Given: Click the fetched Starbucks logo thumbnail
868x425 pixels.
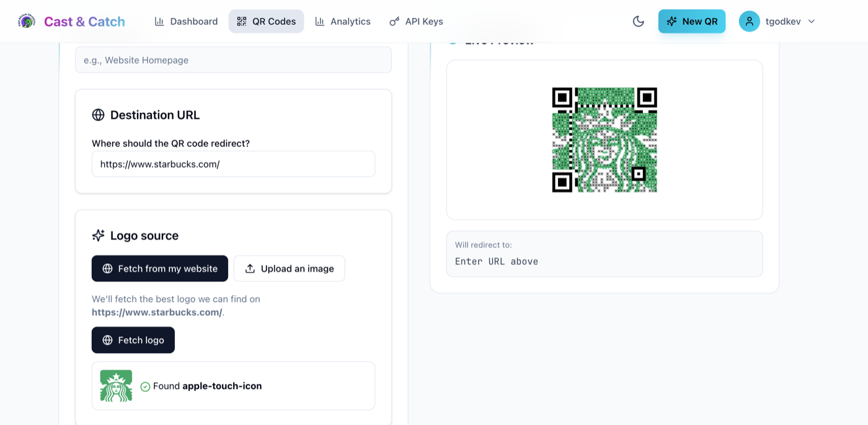Looking at the screenshot, I should (x=116, y=386).
